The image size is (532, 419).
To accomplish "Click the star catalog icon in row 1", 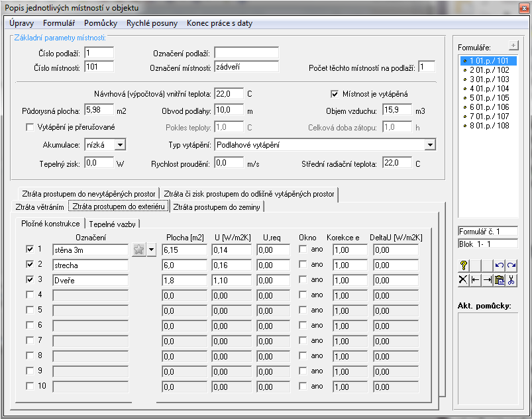I will pyautogui.click(x=138, y=250).
